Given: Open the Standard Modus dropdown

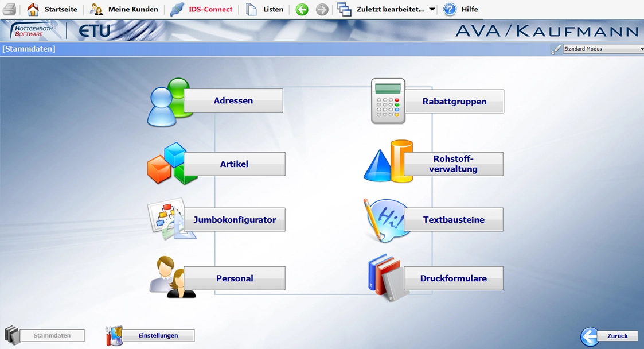Looking at the screenshot, I should coord(603,49).
